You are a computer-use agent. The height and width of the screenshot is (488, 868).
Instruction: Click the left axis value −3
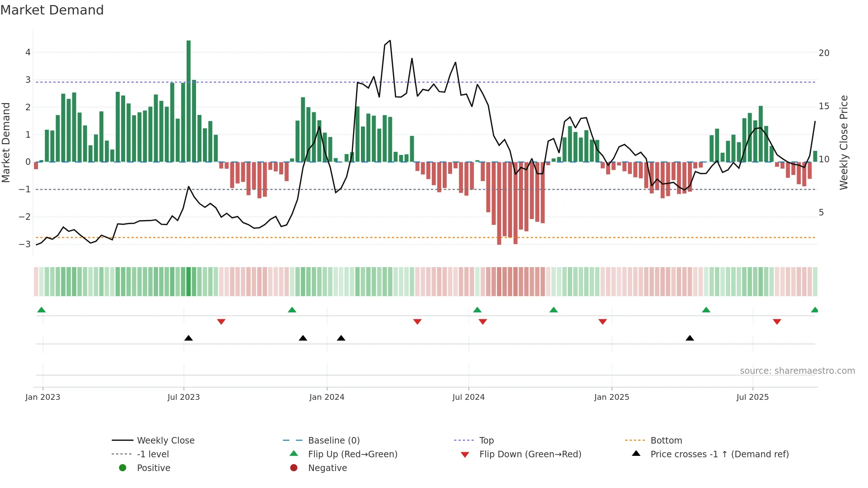point(25,244)
